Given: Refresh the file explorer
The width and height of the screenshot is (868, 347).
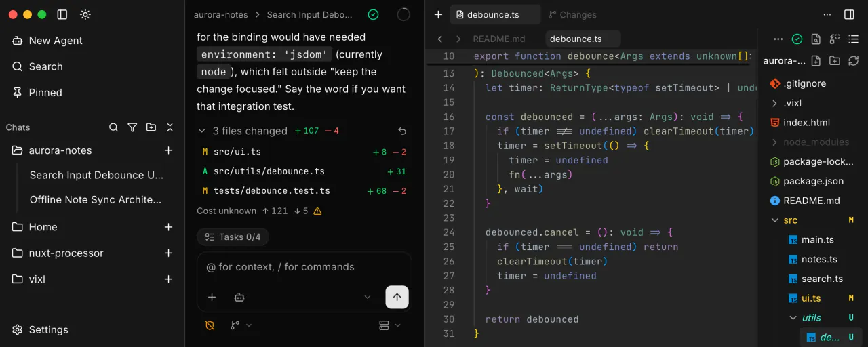Looking at the screenshot, I should point(853,60).
